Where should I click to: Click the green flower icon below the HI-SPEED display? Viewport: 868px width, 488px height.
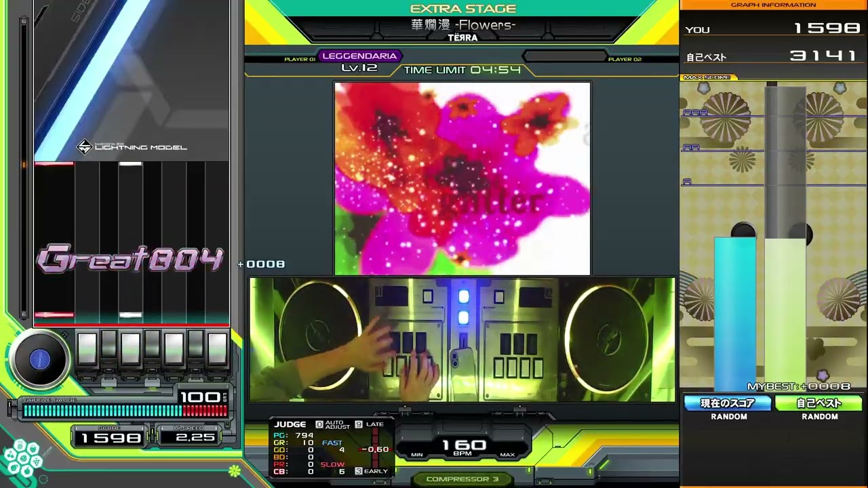234,470
